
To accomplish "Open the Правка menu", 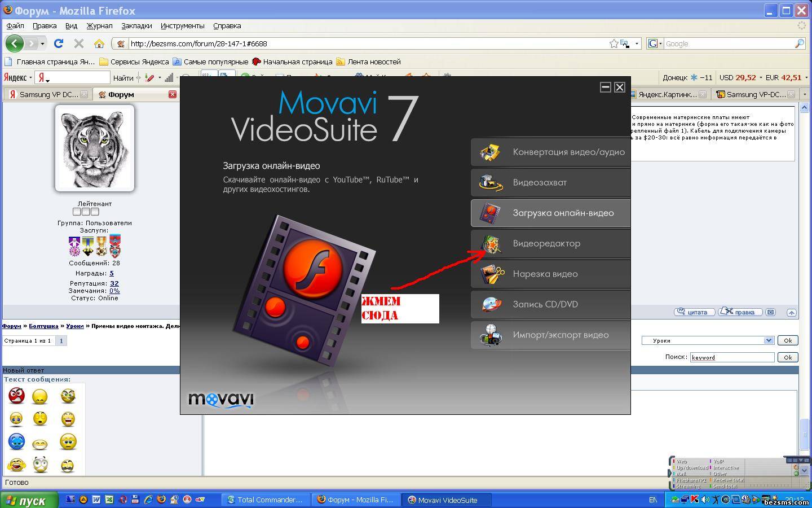I will [45, 25].
